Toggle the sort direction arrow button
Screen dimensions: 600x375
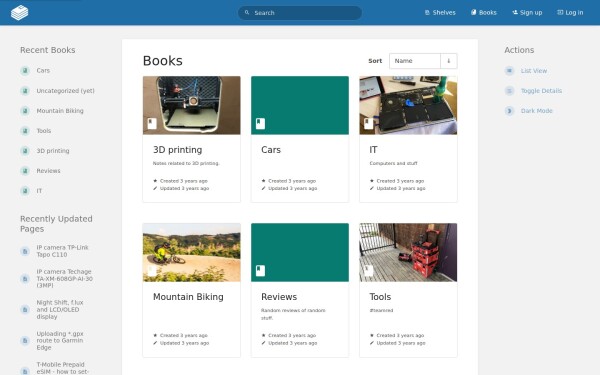pos(449,61)
